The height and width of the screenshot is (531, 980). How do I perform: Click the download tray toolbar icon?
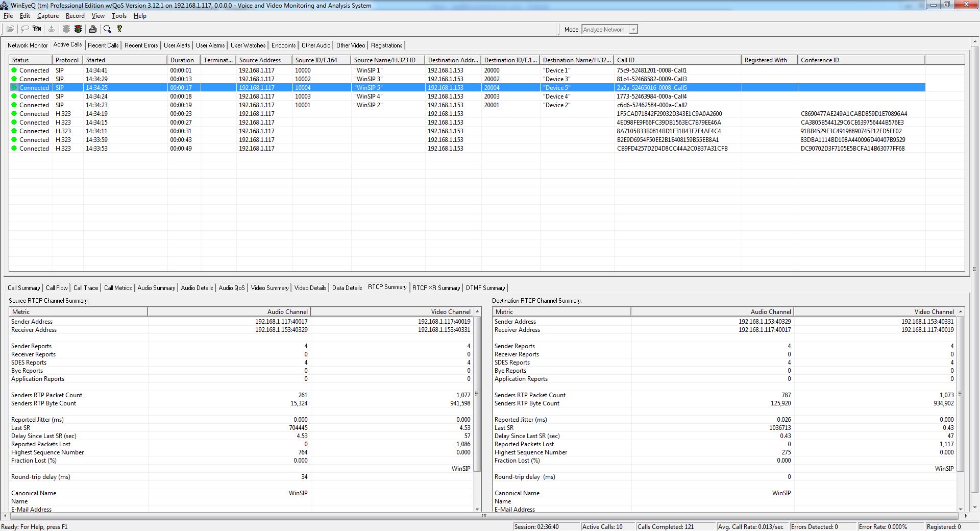tap(52, 29)
